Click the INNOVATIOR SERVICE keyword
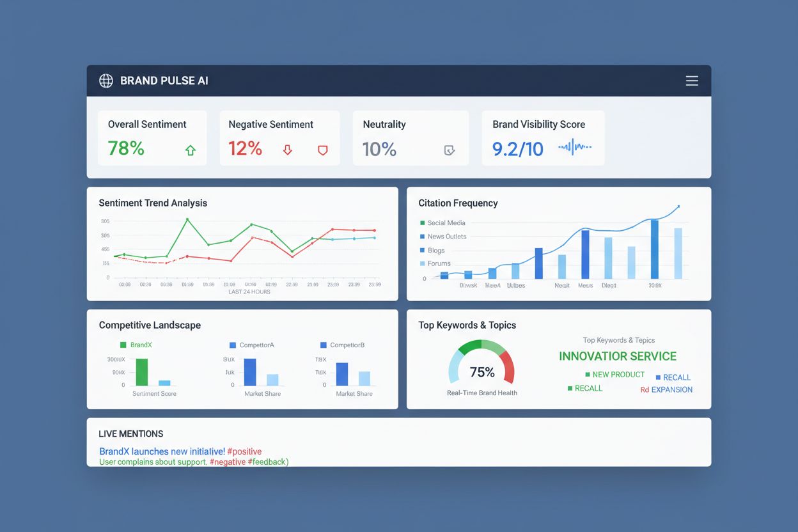The height and width of the screenshot is (532, 798). click(617, 356)
